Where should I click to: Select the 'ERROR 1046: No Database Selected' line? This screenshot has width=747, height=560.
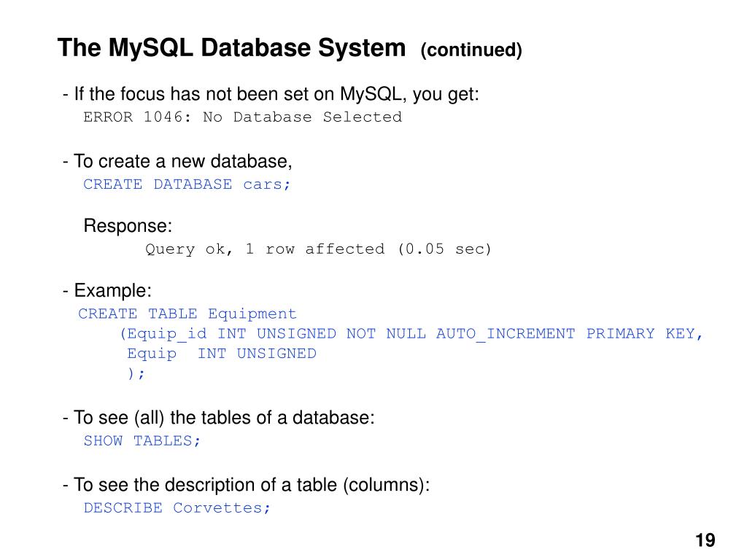[x=242, y=117]
